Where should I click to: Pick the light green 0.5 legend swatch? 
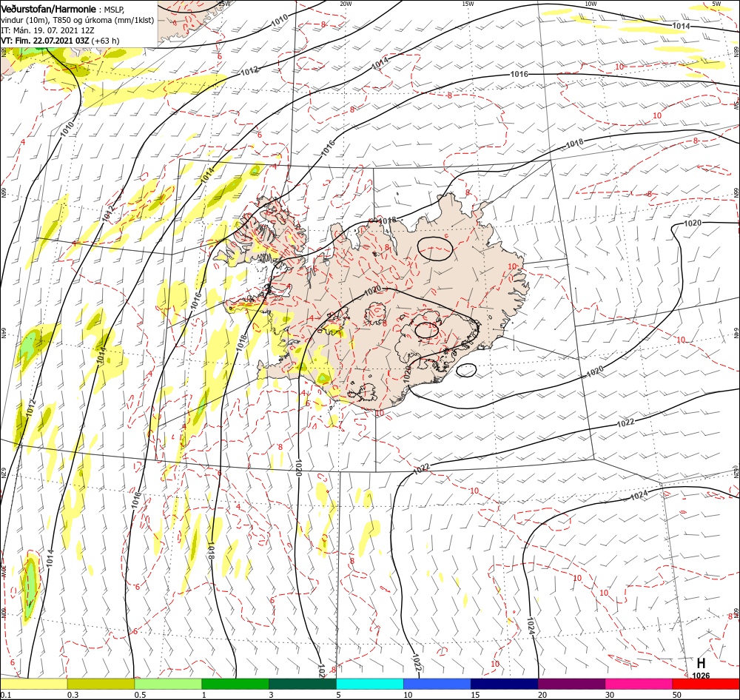(x=168, y=684)
